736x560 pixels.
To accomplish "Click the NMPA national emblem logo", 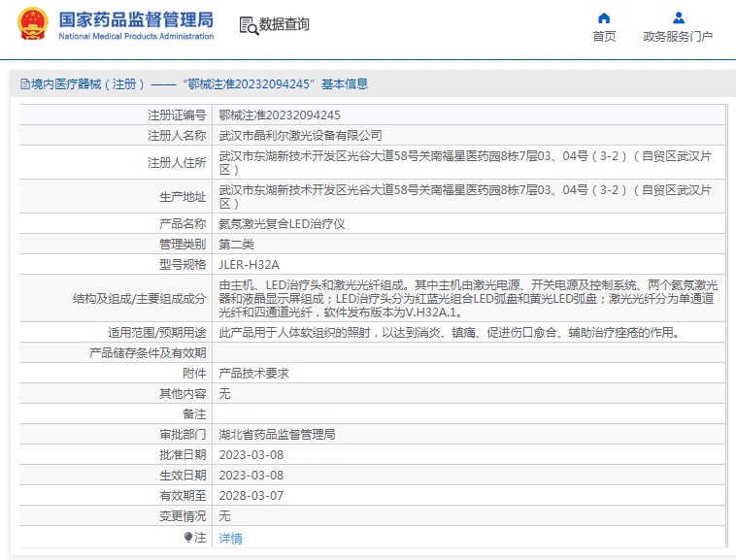I will pos(32,23).
